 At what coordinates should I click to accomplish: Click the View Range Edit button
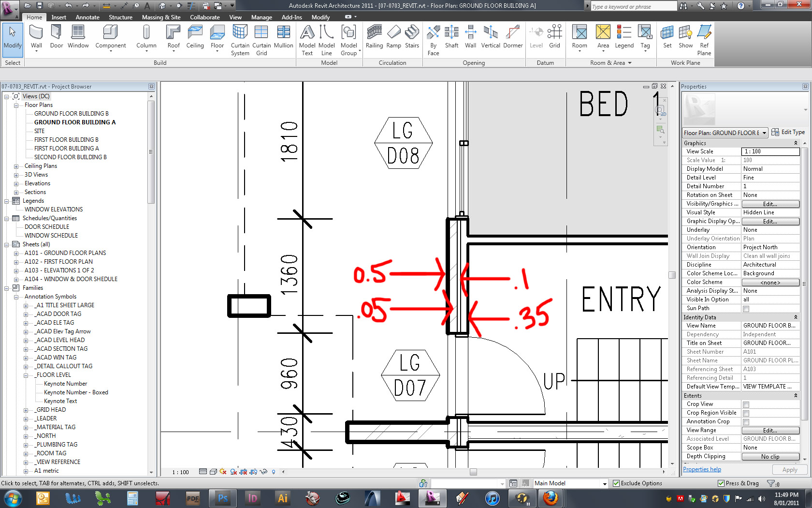tap(770, 431)
